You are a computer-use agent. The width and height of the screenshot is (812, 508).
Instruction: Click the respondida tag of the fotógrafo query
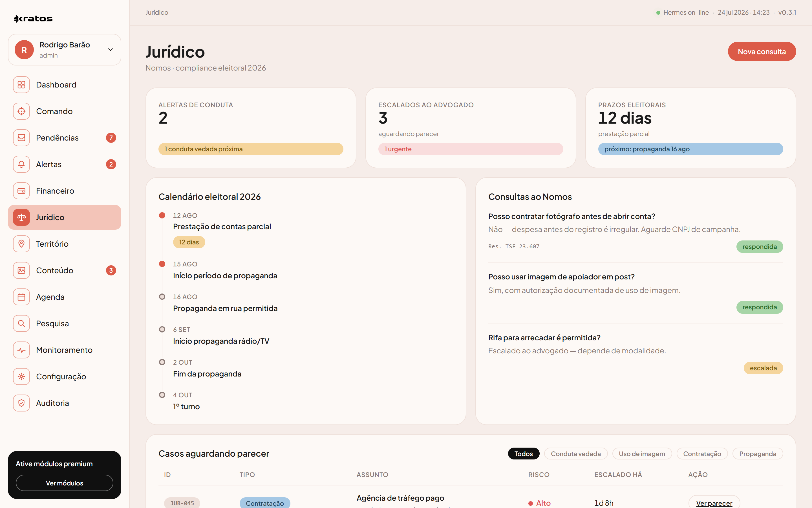pyautogui.click(x=759, y=247)
